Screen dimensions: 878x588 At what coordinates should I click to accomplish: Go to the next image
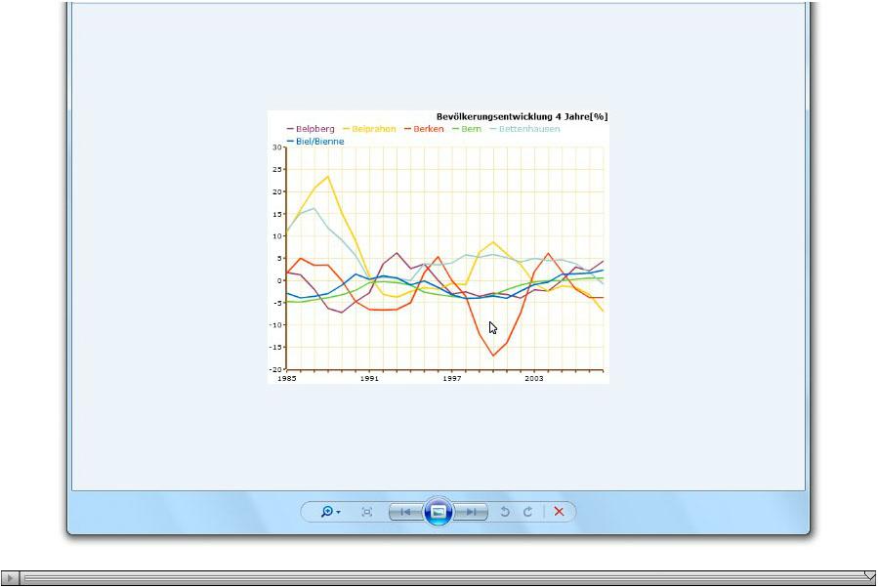click(471, 512)
